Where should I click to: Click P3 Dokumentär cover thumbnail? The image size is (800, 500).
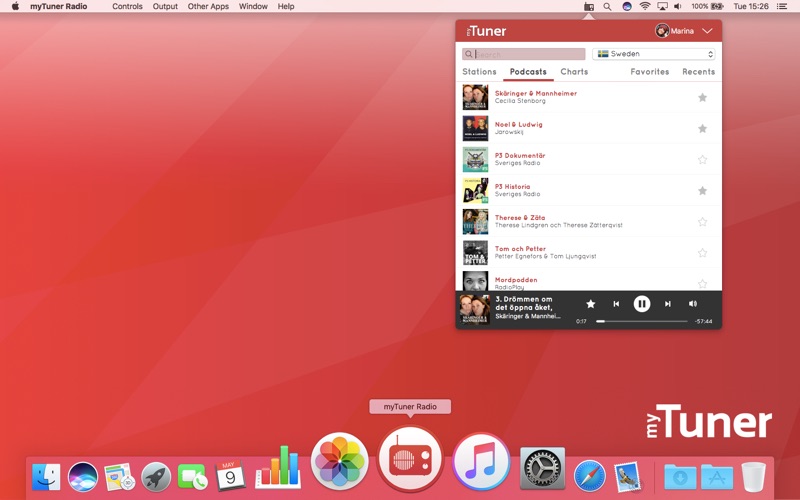[x=475, y=160]
